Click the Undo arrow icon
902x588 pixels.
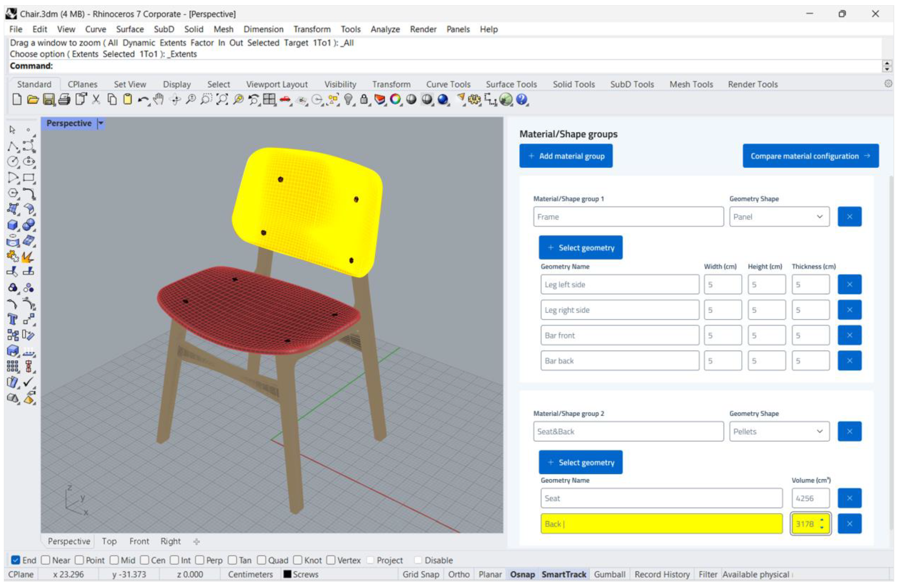(x=143, y=100)
